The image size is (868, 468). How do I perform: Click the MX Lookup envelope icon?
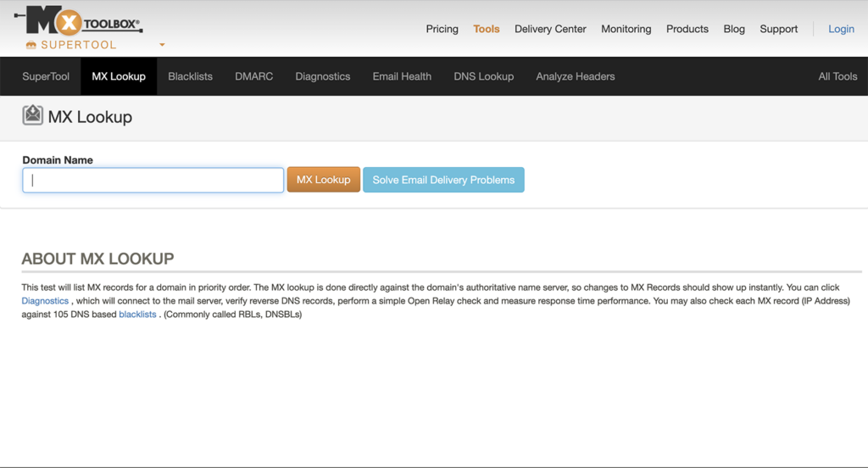(33, 115)
